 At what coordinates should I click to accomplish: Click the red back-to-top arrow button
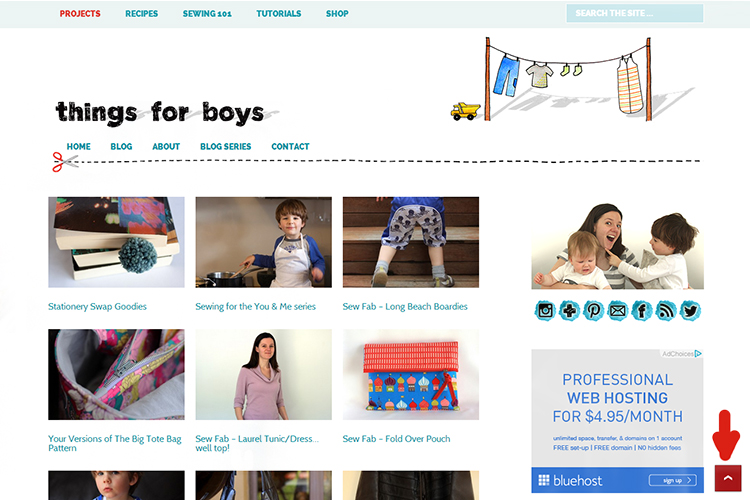pyautogui.click(x=728, y=478)
